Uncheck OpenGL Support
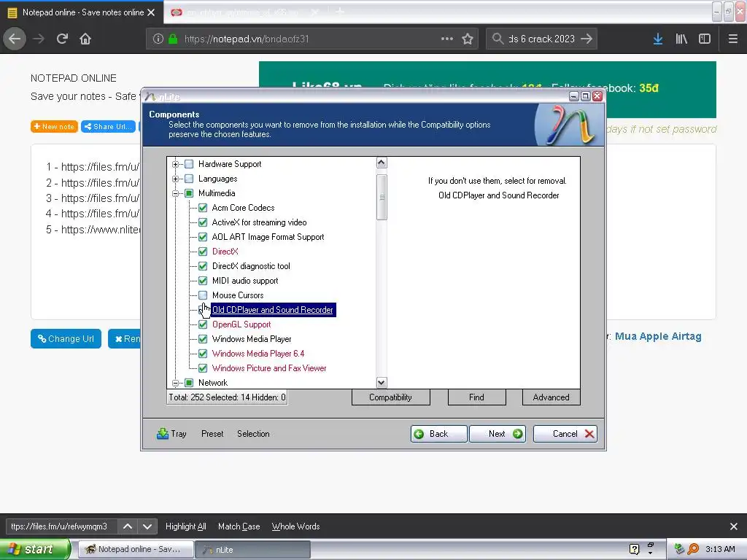The image size is (747, 560). point(203,324)
